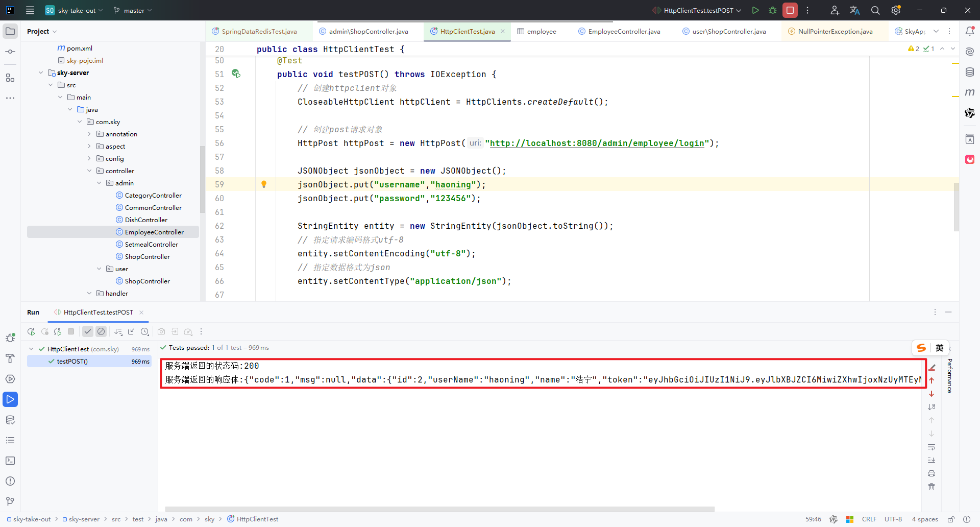This screenshot has height=527, width=980.
Task: Toggle the Show Ignored tests filter
Action: pyautogui.click(x=101, y=331)
